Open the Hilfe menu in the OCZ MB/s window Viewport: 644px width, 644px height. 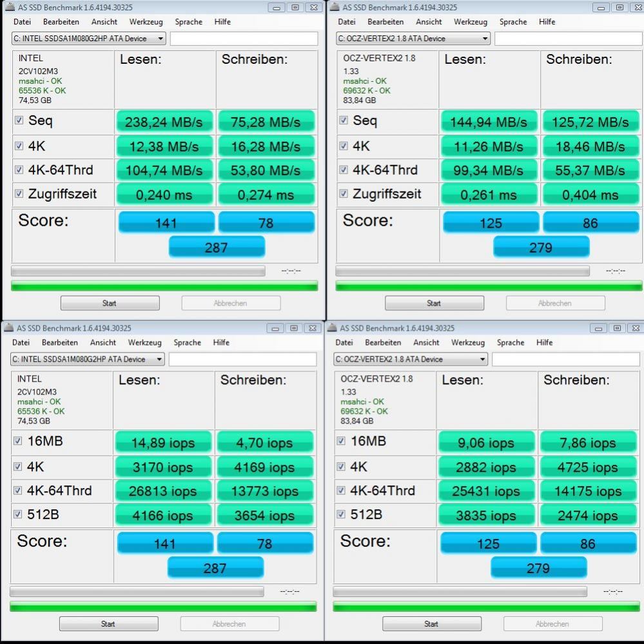tap(547, 22)
